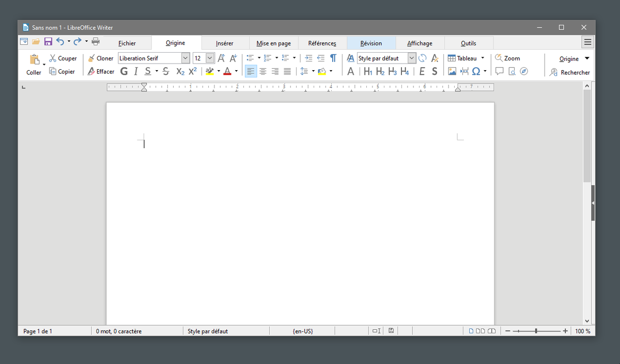
Task: Click the Couper button
Action: (x=63, y=58)
